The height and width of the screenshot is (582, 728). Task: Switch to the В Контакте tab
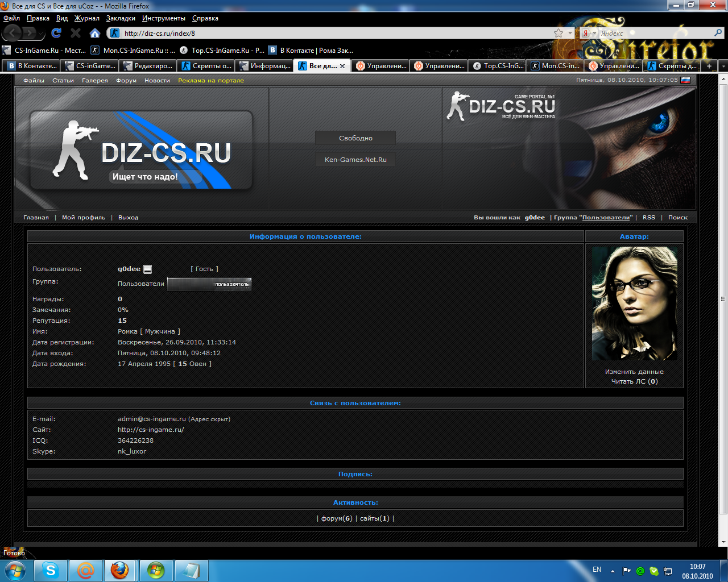[x=31, y=66]
